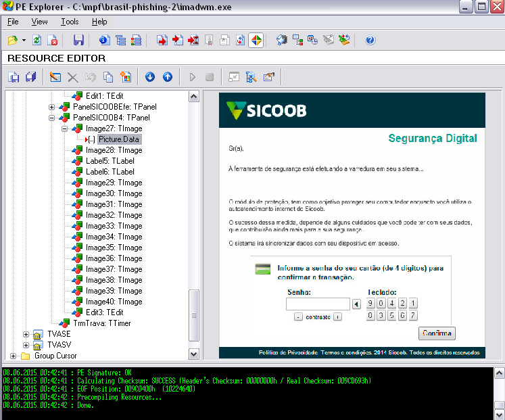Open the data directories toolbar icon
Viewport: 505px width, 420px height.
121,41
